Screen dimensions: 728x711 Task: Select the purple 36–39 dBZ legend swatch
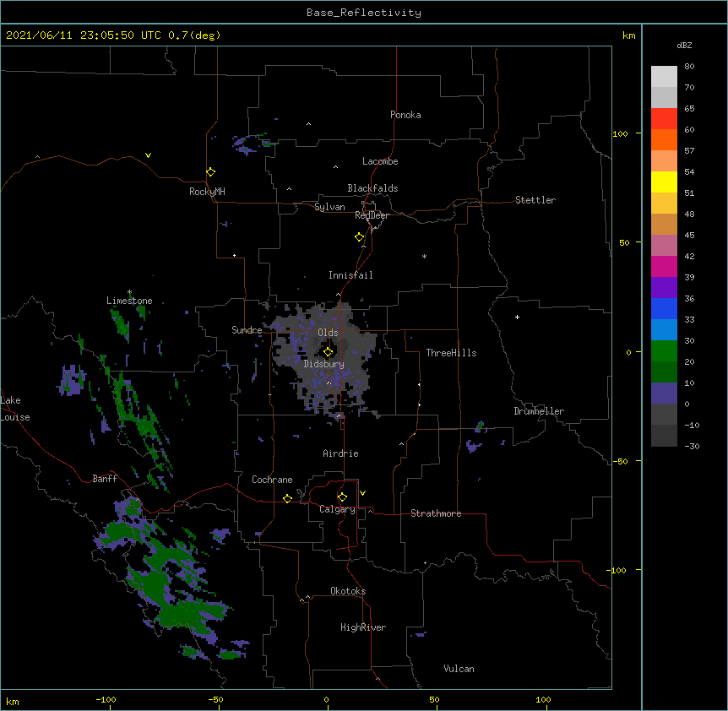(664, 287)
